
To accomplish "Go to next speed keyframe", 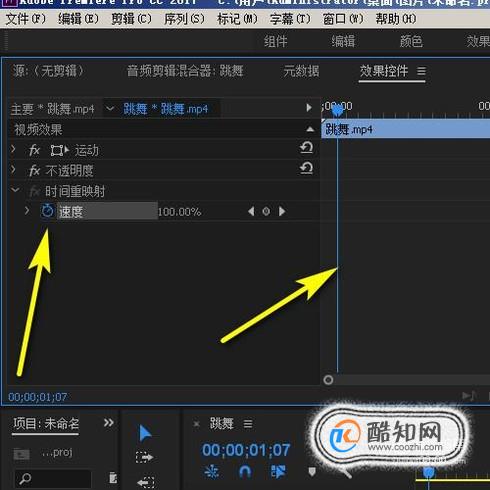I will [282, 211].
